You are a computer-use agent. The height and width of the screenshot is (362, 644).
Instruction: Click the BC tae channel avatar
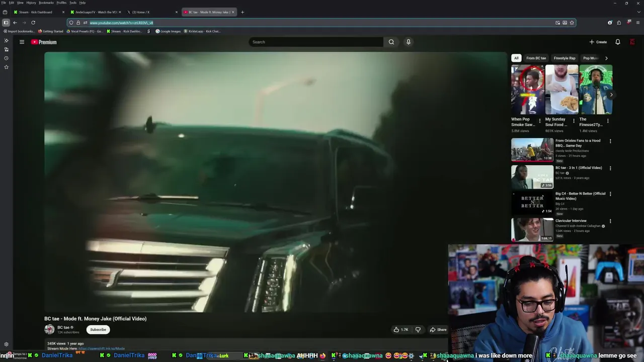(49, 329)
